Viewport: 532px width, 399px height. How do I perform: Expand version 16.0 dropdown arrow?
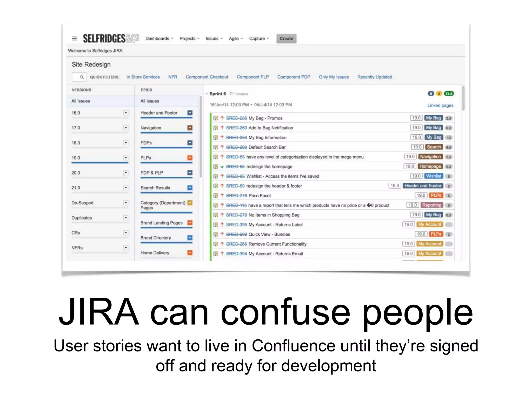point(126,113)
